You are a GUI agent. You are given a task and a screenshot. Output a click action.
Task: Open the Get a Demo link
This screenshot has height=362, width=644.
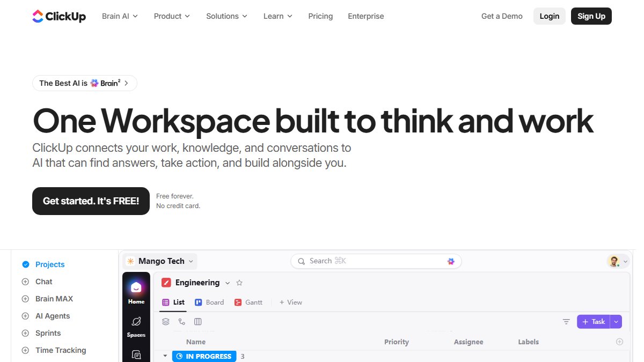[502, 16]
